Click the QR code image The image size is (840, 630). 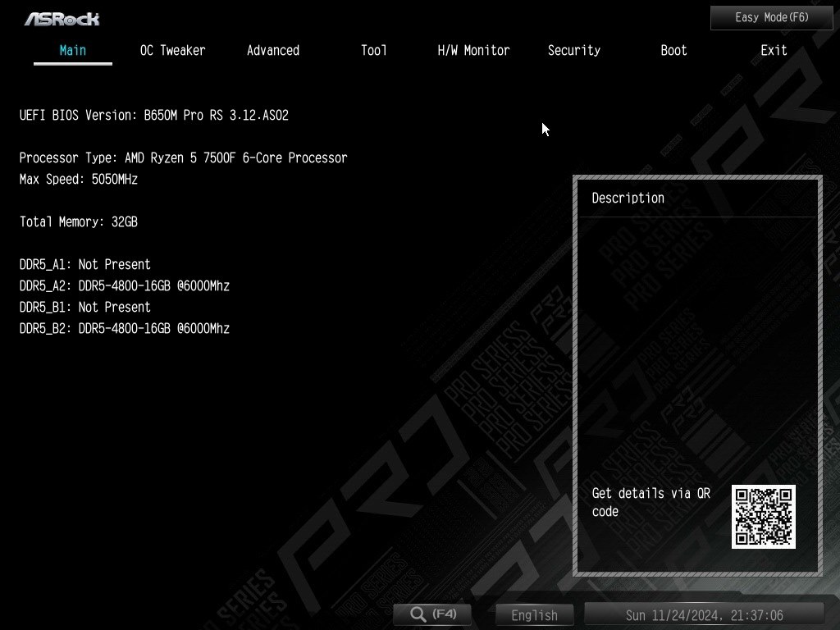point(764,517)
